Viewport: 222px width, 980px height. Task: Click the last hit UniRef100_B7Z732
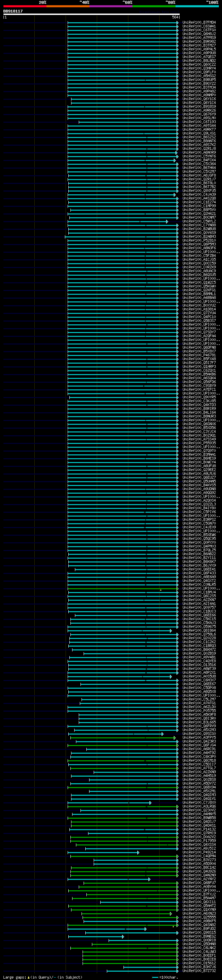(x=199, y=971)
